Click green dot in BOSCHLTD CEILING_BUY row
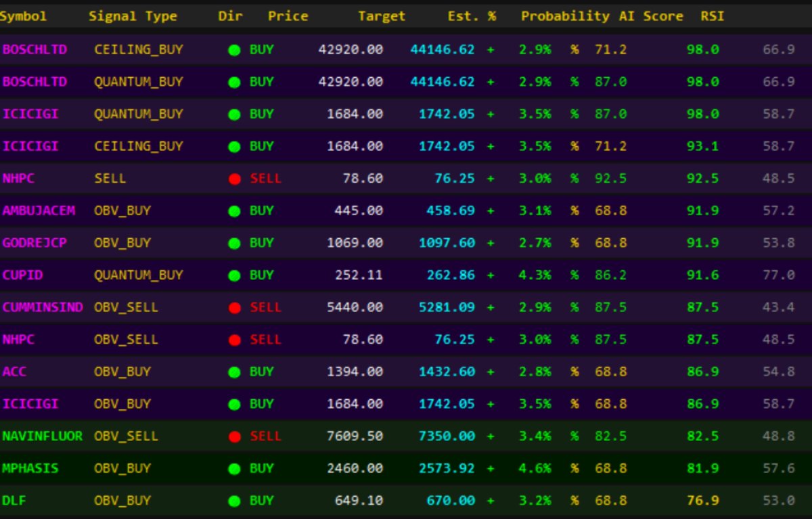This screenshot has height=519, width=812. 234,50
